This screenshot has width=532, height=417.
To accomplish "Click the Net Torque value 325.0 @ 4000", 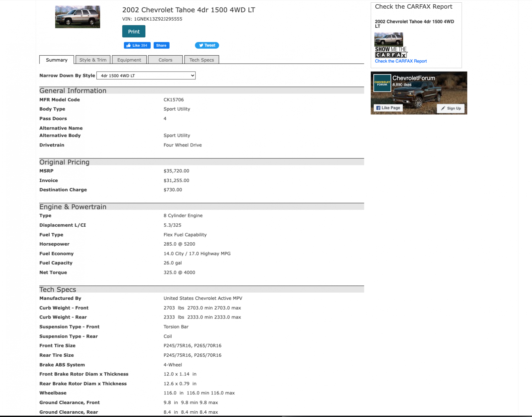I will 179,272.
